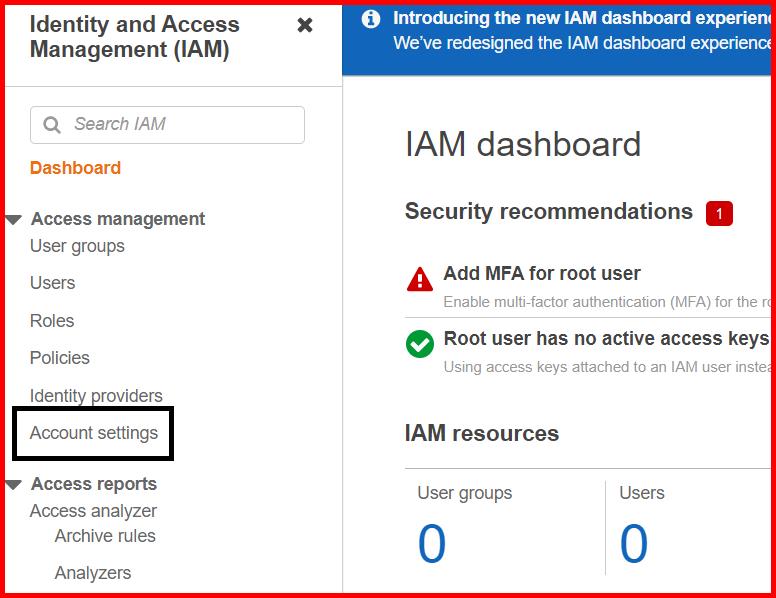Click the IAM resources heading

482,433
